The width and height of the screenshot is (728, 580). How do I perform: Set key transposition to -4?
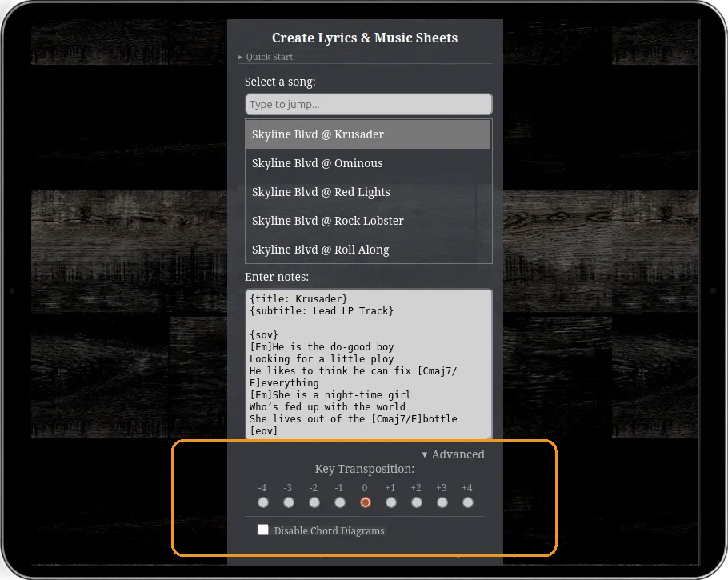263,502
